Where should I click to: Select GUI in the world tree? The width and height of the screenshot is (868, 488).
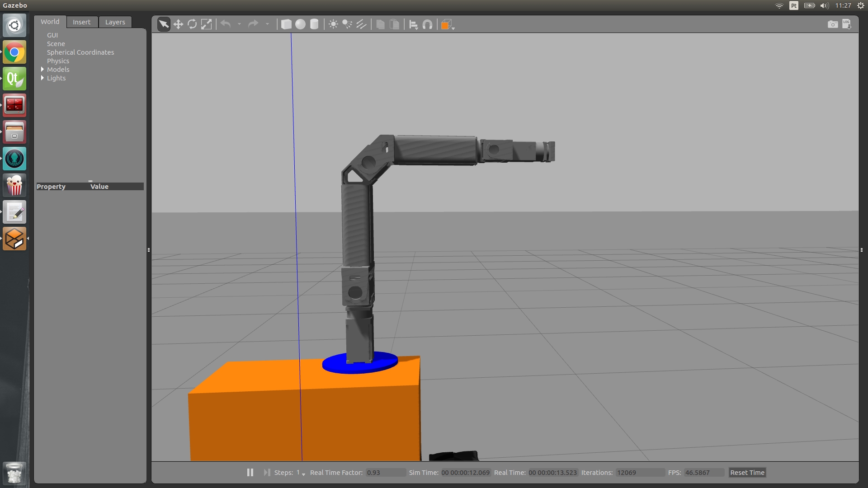click(52, 35)
